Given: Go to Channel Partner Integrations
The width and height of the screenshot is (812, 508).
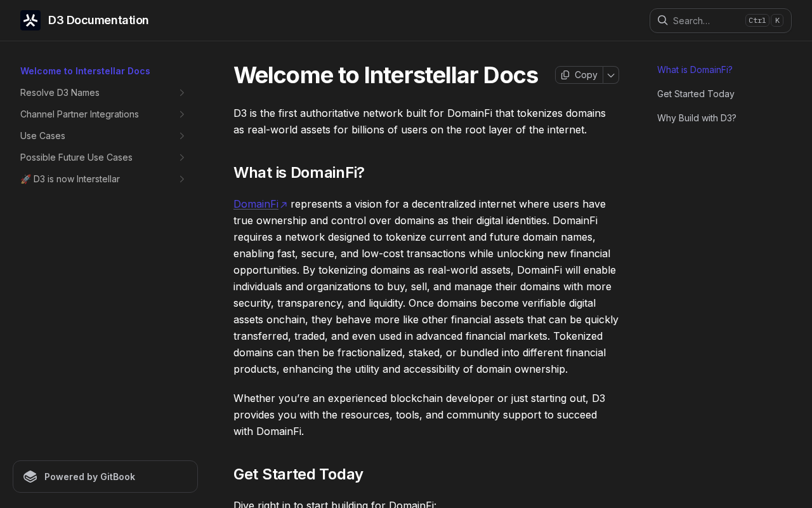Looking at the screenshot, I should point(79,114).
